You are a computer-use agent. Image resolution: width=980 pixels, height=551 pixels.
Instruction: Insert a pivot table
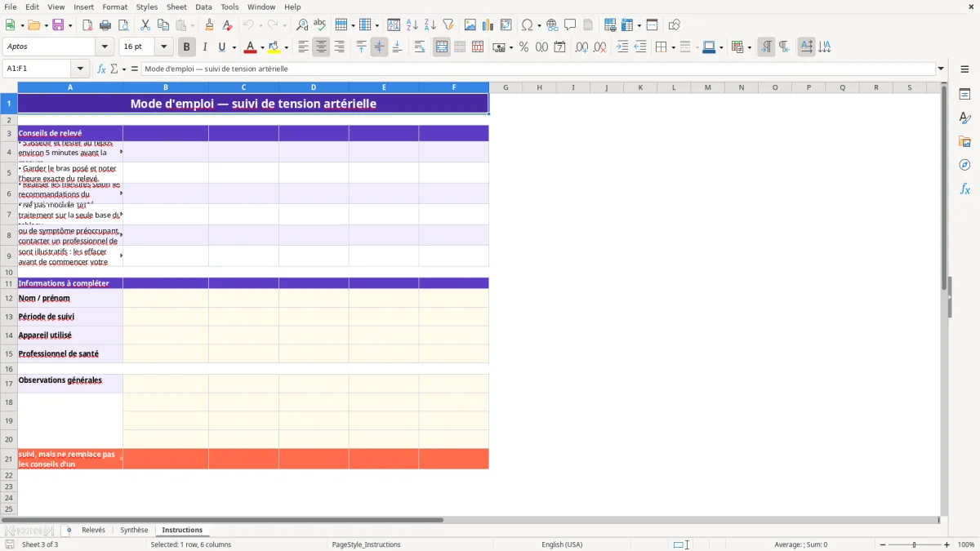tap(506, 25)
